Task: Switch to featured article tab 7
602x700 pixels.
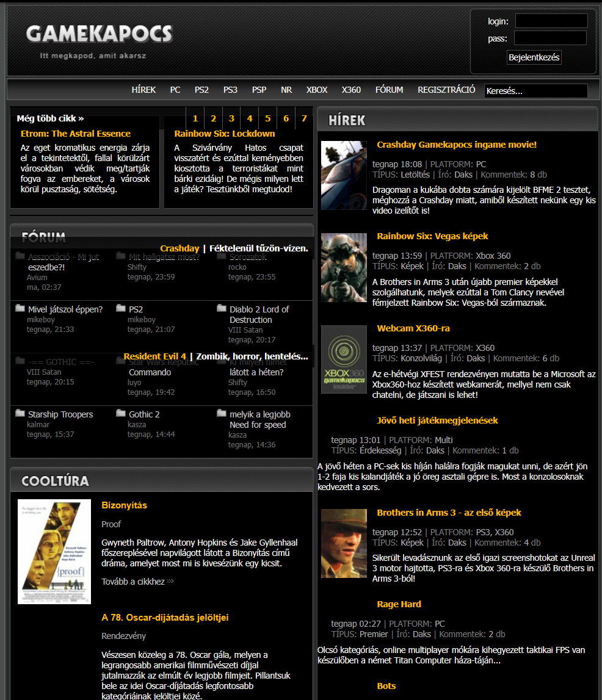Action: tap(304, 118)
